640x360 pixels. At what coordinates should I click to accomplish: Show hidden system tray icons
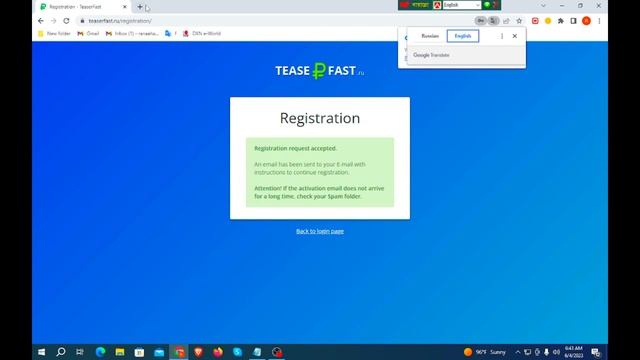pos(518,352)
